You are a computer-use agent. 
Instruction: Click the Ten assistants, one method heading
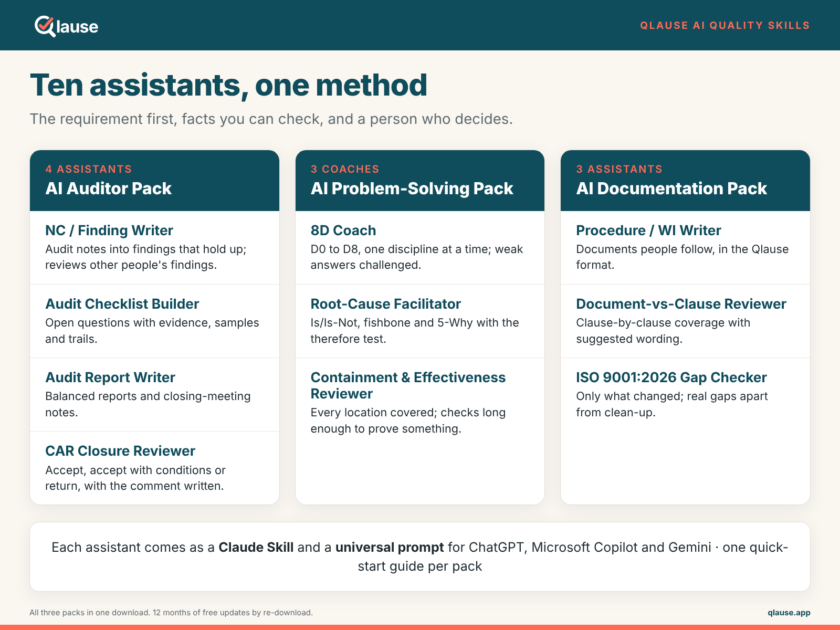(228, 85)
